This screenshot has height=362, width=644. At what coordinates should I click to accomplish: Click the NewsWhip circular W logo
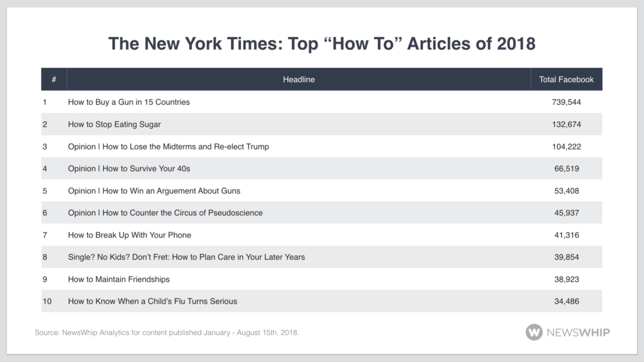tap(536, 333)
